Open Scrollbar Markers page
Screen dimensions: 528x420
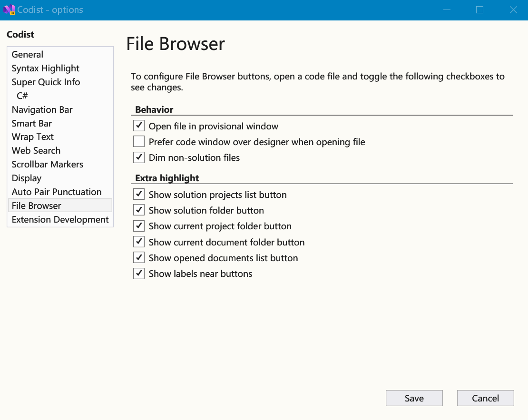point(60,165)
